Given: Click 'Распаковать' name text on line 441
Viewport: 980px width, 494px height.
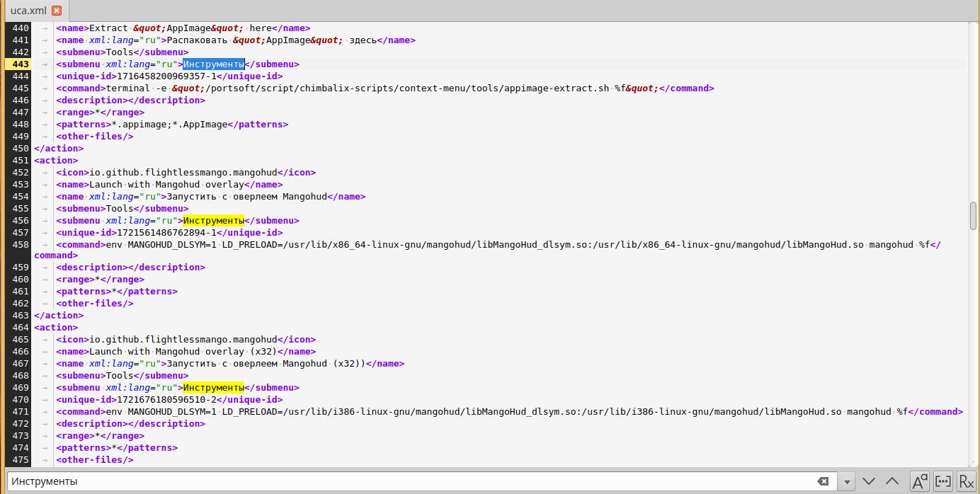Looking at the screenshot, I should [197, 40].
